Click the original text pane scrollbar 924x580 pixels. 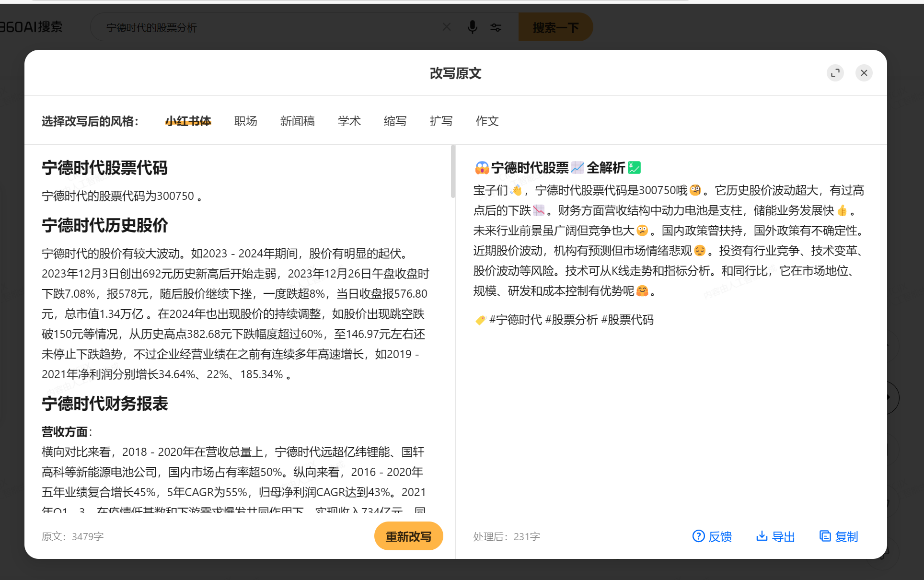tap(453, 172)
